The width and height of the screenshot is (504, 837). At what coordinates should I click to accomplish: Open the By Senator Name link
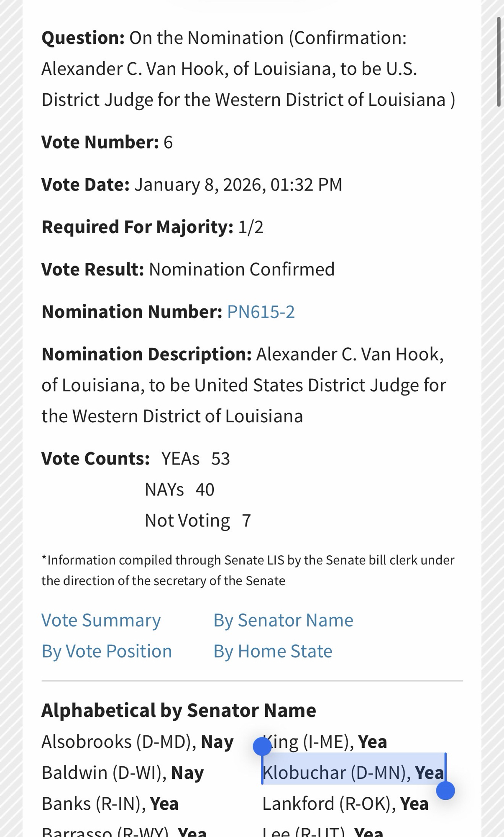283,620
